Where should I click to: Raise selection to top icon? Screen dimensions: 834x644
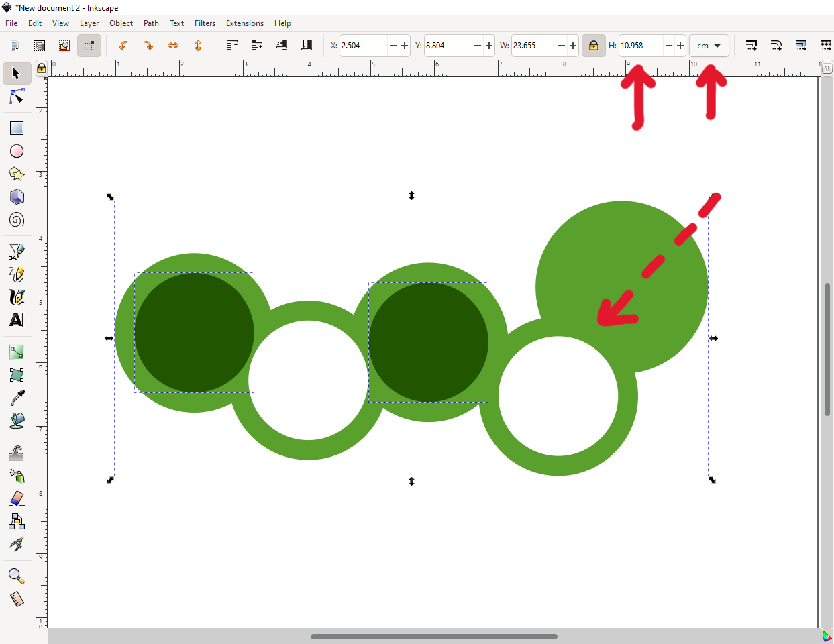pos(231,46)
